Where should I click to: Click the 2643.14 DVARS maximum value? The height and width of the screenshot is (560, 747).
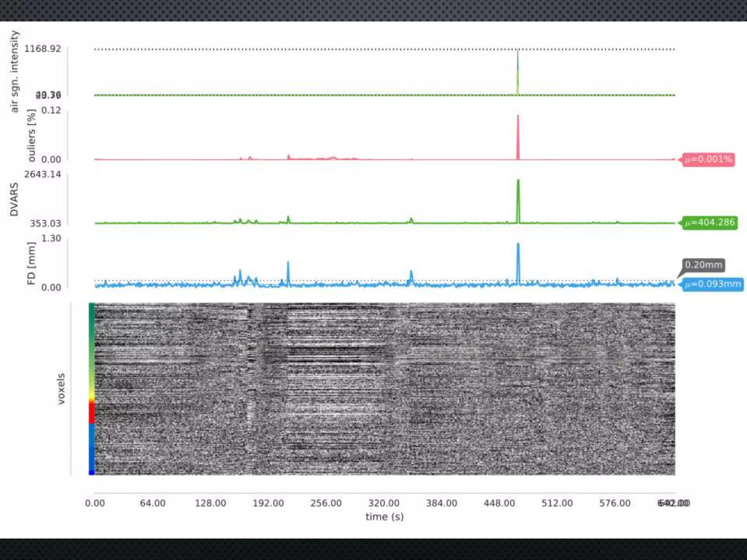[43, 174]
